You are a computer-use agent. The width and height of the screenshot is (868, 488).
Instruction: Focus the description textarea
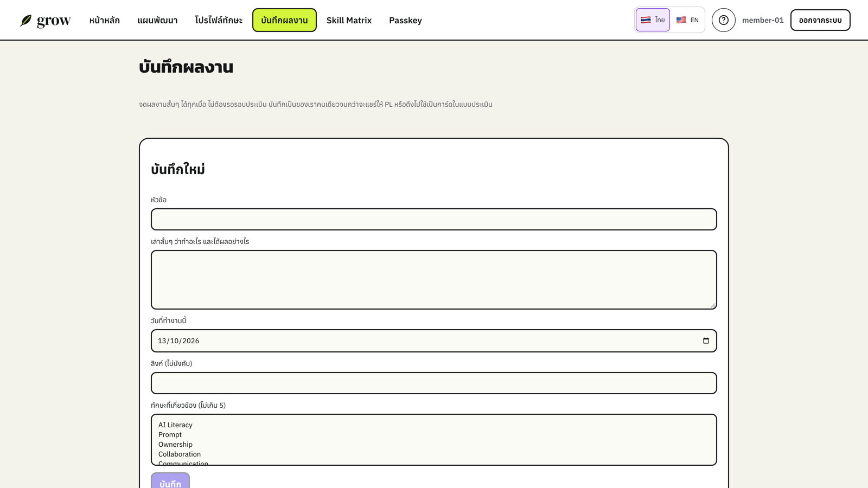(x=434, y=280)
